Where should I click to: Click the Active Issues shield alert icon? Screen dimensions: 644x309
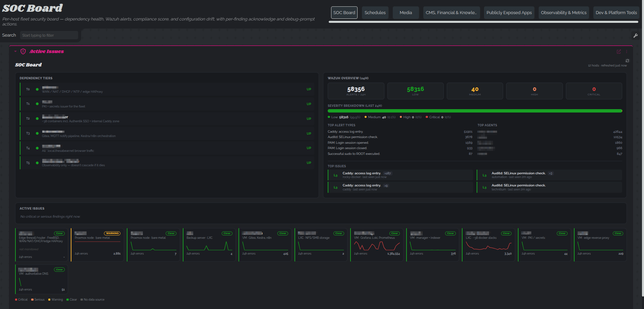[23, 51]
